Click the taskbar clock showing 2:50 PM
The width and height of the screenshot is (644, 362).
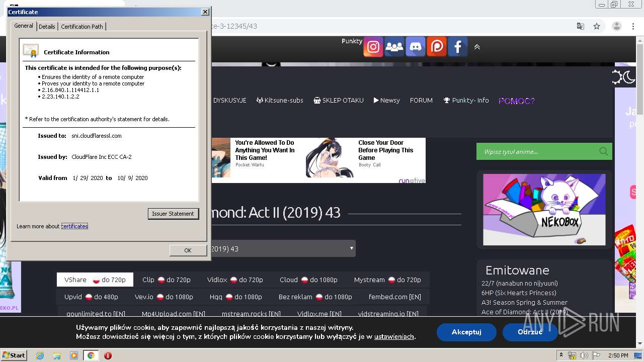(x=618, y=355)
